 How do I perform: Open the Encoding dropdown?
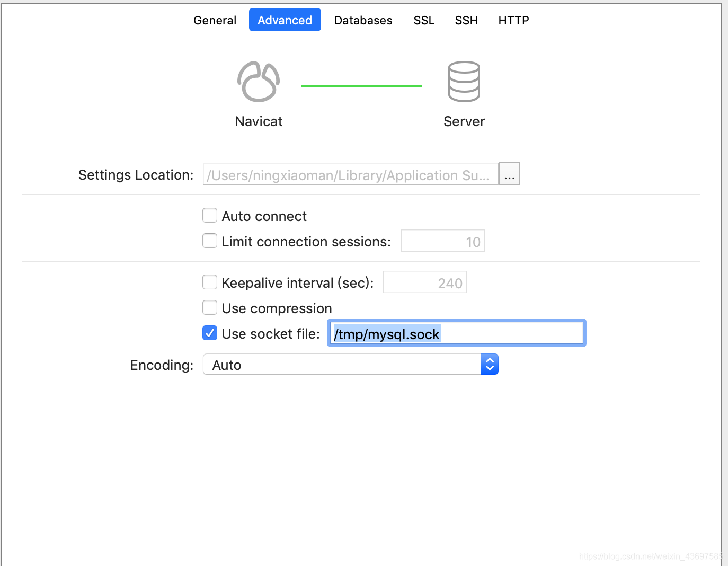point(351,365)
